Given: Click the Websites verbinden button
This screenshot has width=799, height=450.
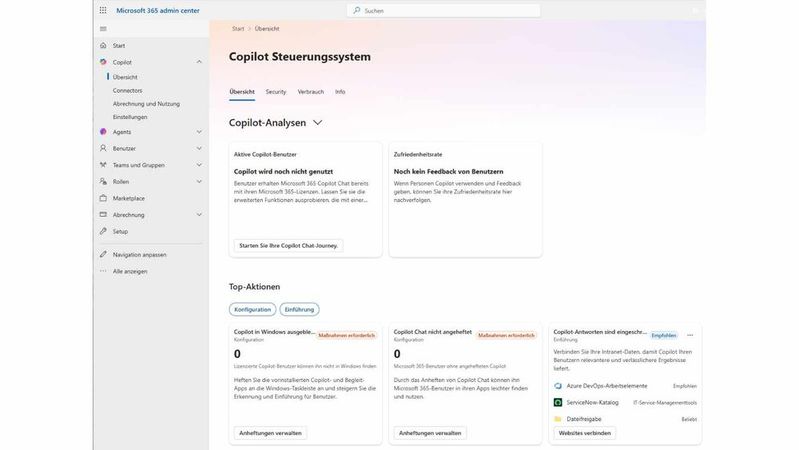Looking at the screenshot, I should click(x=584, y=433).
